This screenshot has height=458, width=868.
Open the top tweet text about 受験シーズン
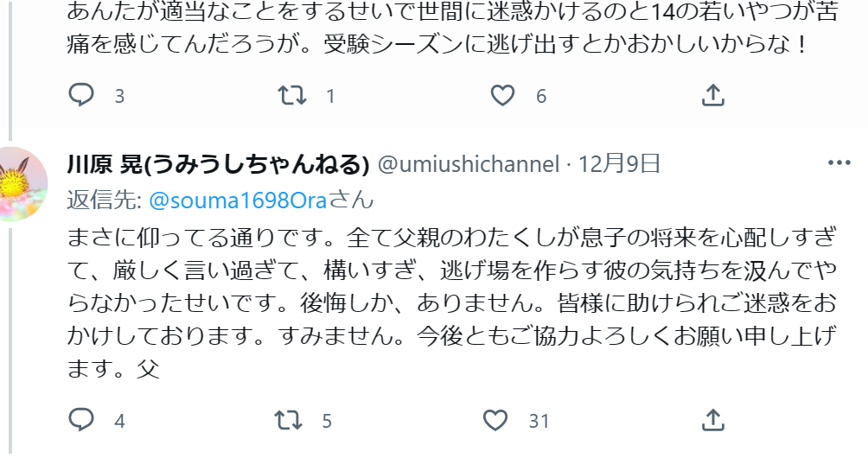[x=451, y=28]
